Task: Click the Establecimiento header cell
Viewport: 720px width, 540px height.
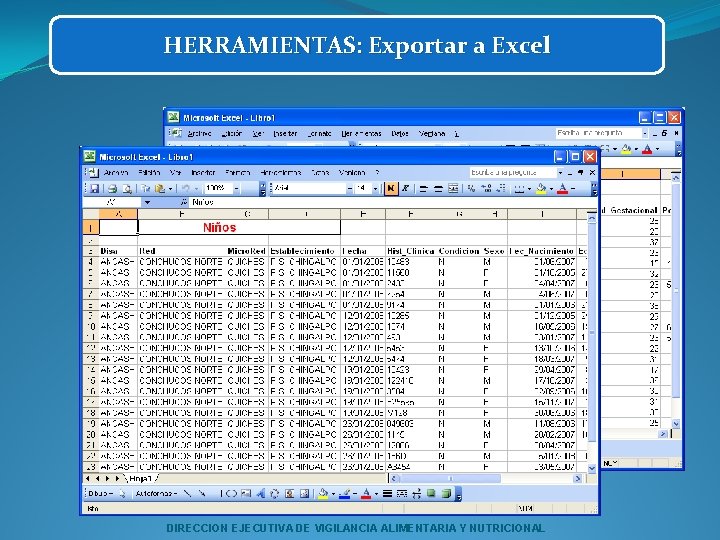Action: [302, 251]
